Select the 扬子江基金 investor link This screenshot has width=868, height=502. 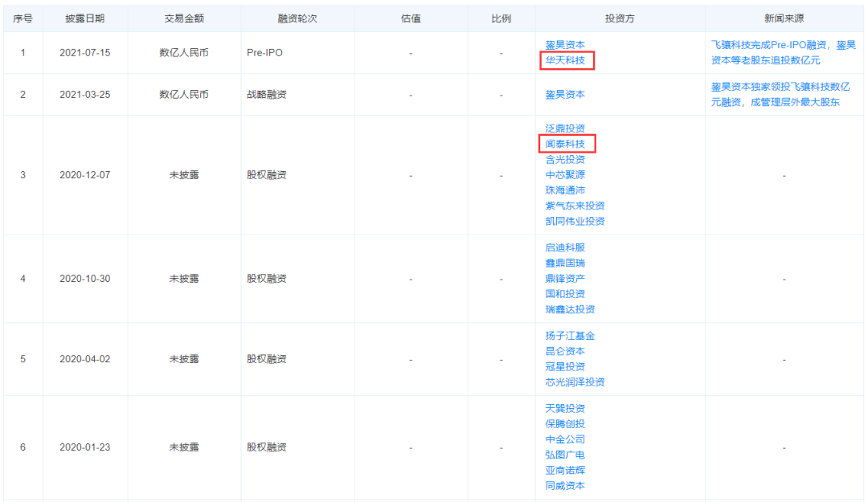click(x=570, y=336)
